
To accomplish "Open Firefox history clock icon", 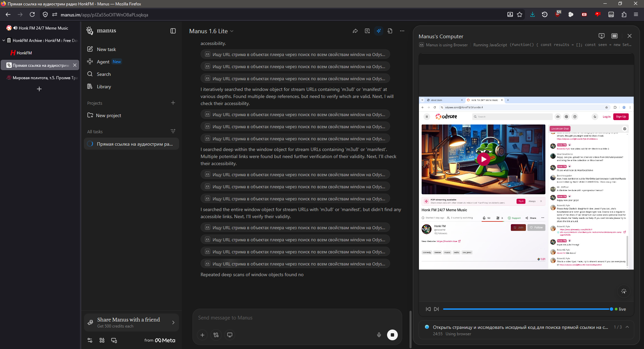I will click(545, 14).
